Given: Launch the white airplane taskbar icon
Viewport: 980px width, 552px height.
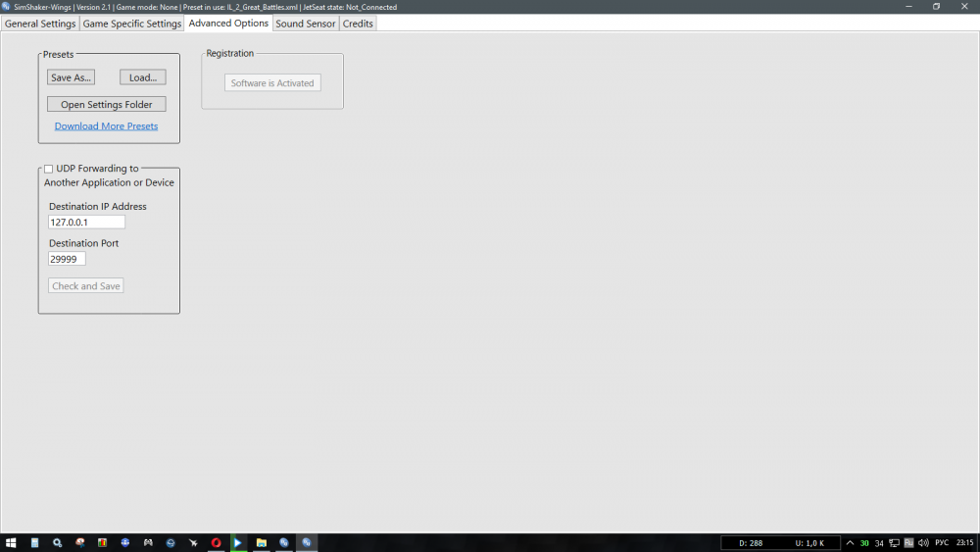Looking at the screenshot, I should (x=193, y=542).
